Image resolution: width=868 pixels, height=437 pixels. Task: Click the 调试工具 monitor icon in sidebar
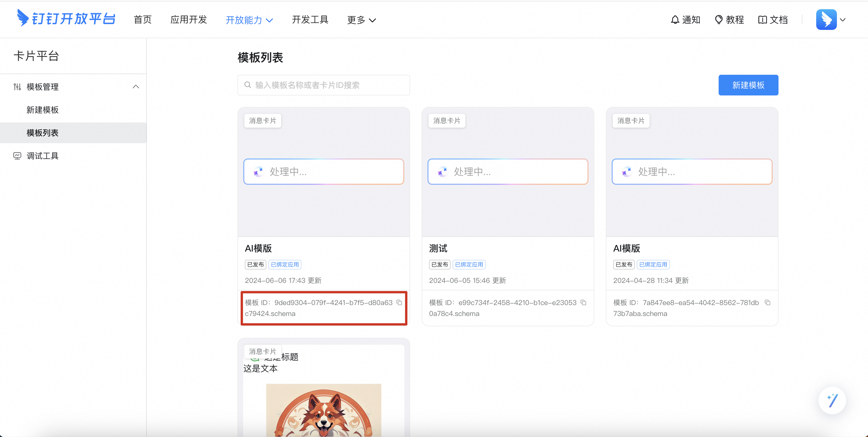click(17, 156)
